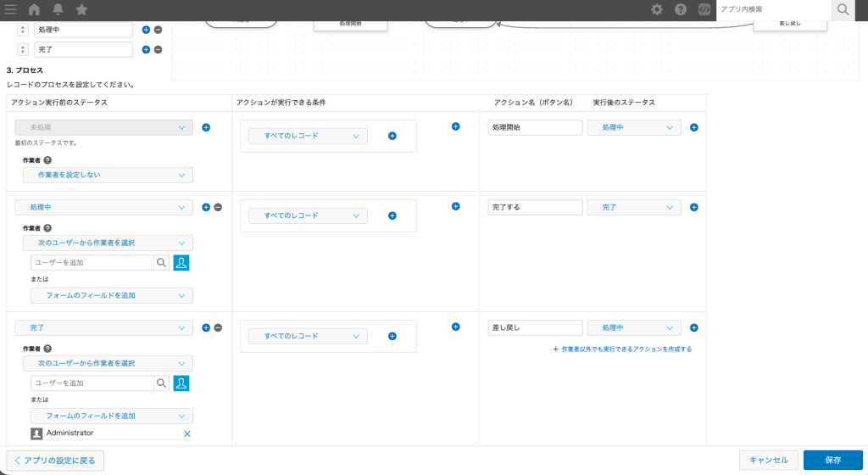
Task: Edit the 差し戻し action name field
Action: pyautogui.click(x=536, y=327)
